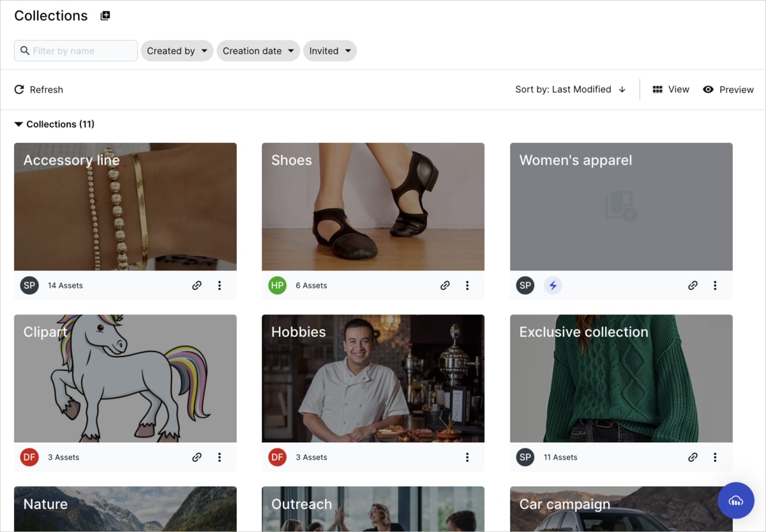Click the '6 Assets' text
The width and height of the screenshot is (766, 532).
point(312,286)
